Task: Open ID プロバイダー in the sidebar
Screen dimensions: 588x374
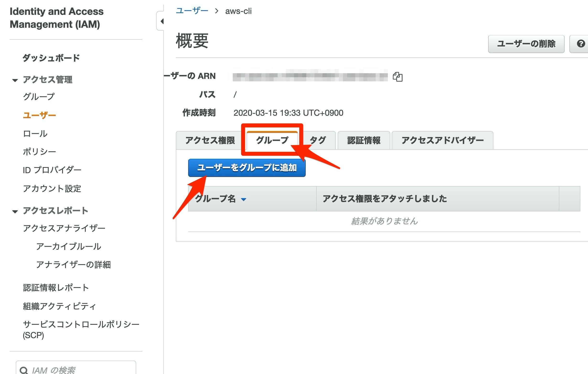Action: 52,170
